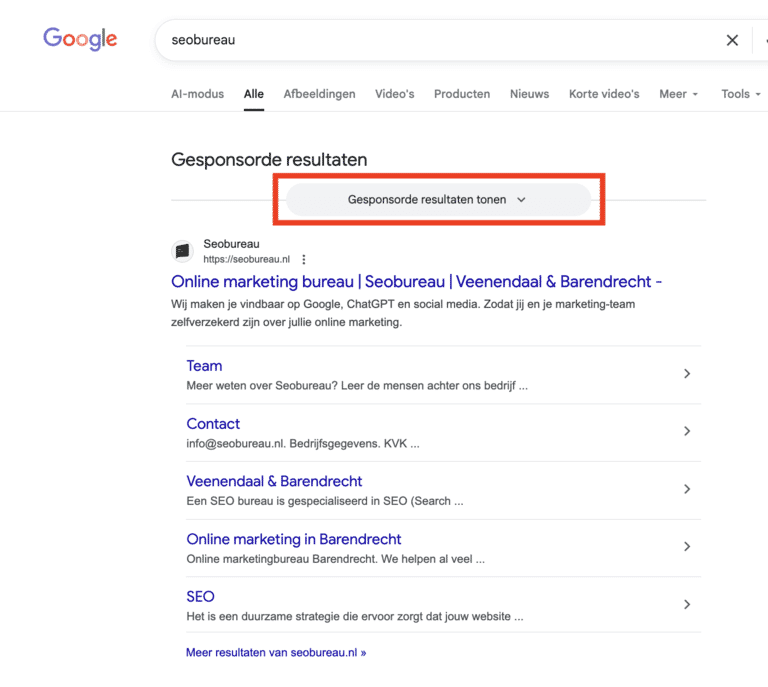Clear search text with the X icon
This screenshot has height=687, width=768.
[x=732, y=40]
